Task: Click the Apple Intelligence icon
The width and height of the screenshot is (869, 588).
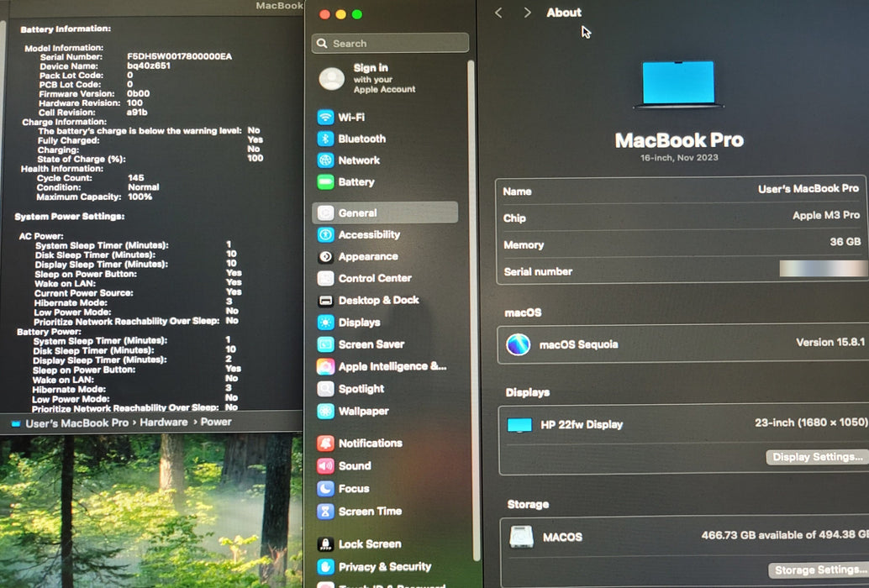Action: coord(325,366)
